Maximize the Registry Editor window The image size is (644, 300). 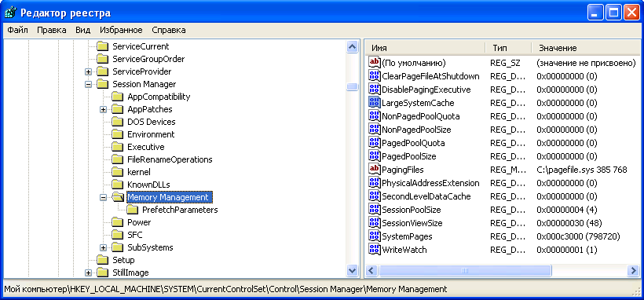(613, 13)
